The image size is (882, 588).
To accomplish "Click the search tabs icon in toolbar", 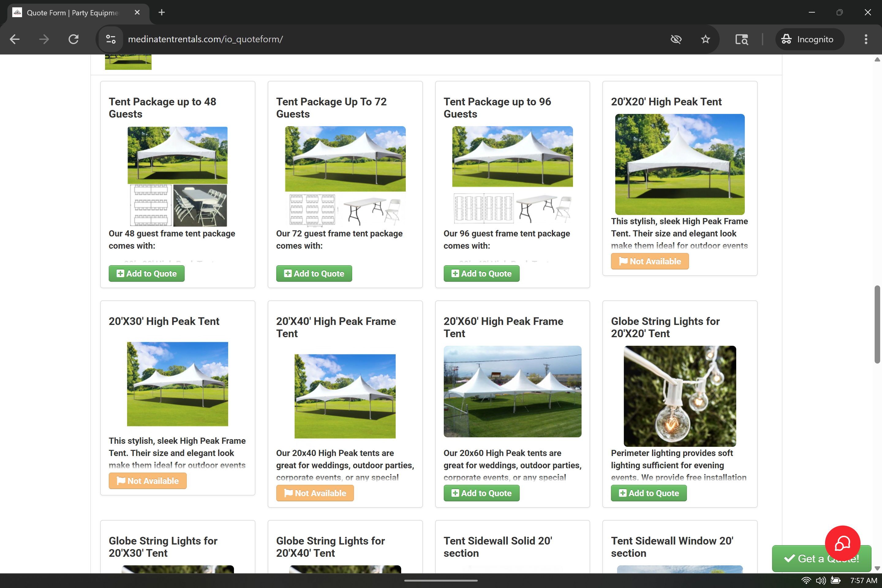I will tap(741, 39).
